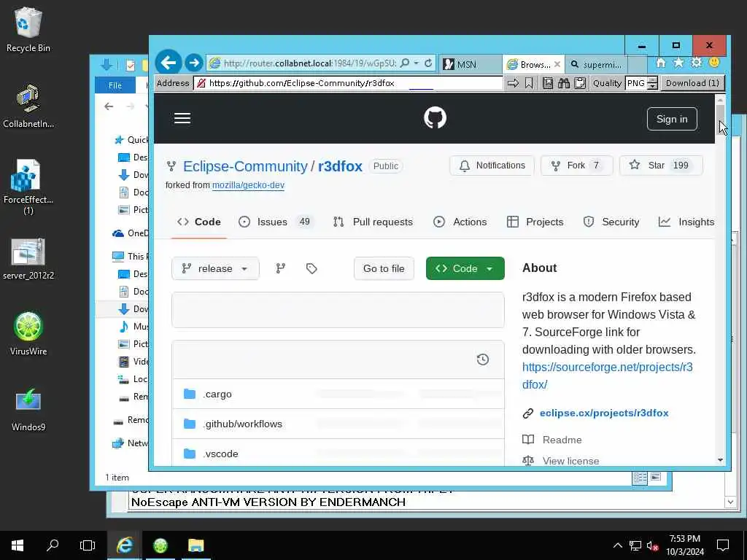Image resolution: width=747 pixels, height=560 pixels.
Task: Go forward with the IE forward arrow
Action: click(x=194, y=63)
